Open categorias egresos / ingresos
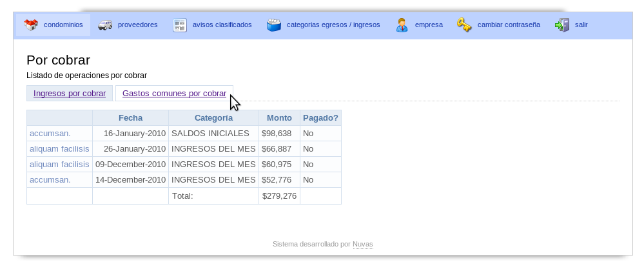Screen dimensions: 644x271 coord(323,25)
